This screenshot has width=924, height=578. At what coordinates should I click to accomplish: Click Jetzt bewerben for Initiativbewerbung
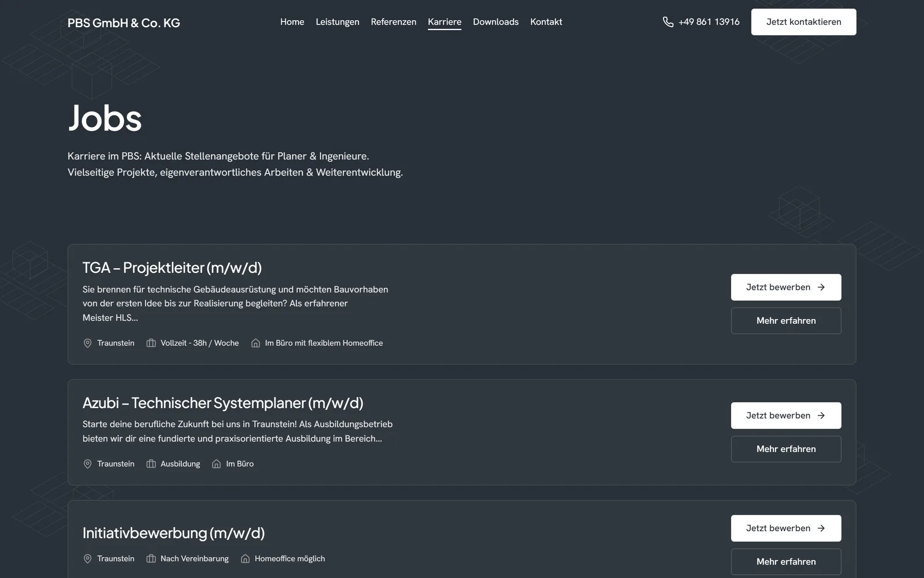[x=786, y=528]
